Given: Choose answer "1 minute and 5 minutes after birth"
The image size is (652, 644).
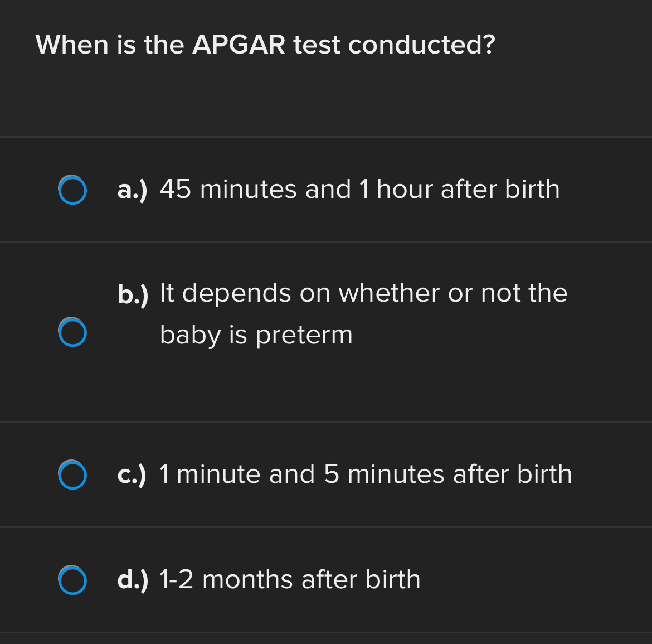Looking at the screenshot, I should point(365,474).
